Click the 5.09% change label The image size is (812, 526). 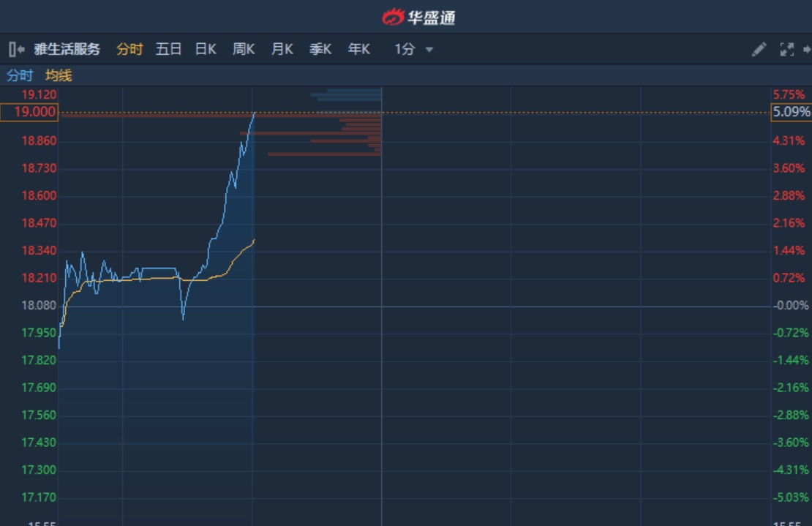(792, 112)
